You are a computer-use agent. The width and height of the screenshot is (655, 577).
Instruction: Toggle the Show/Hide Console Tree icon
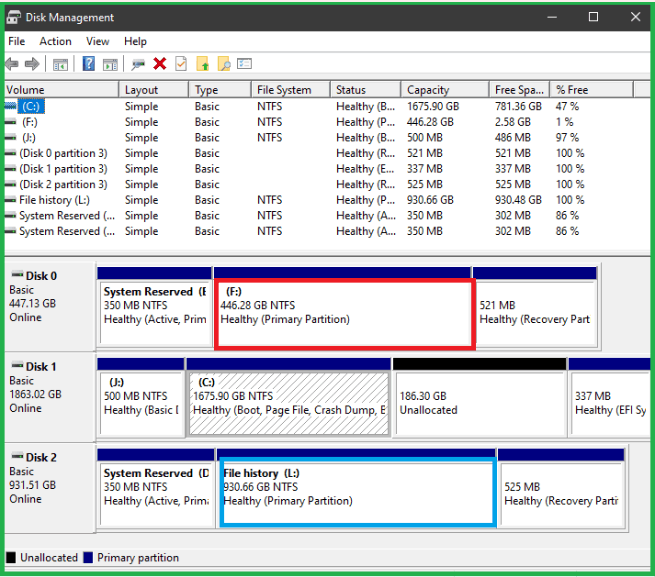pyautogui.click(x=60, y=64)
